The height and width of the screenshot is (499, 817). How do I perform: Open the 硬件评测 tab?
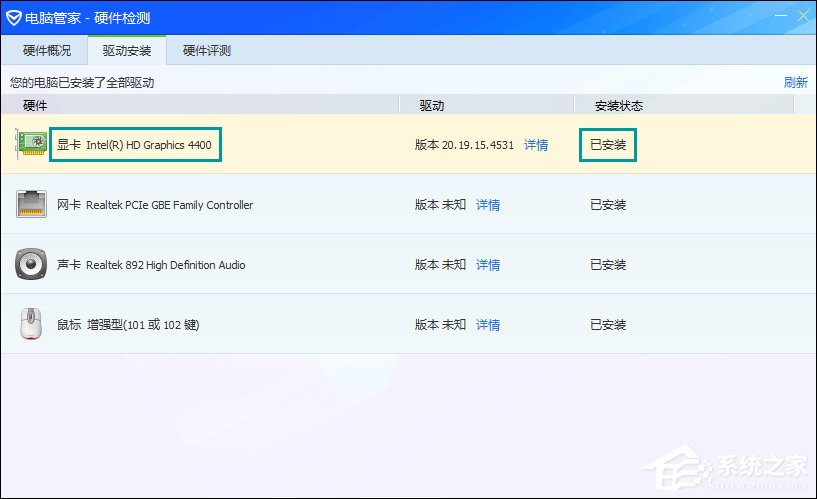click(x=207, y=51)
